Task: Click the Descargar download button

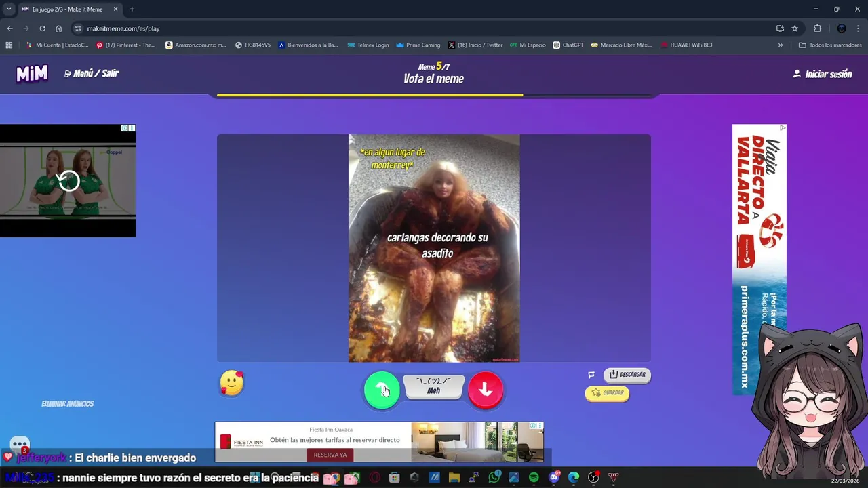Action: (627, 374)
